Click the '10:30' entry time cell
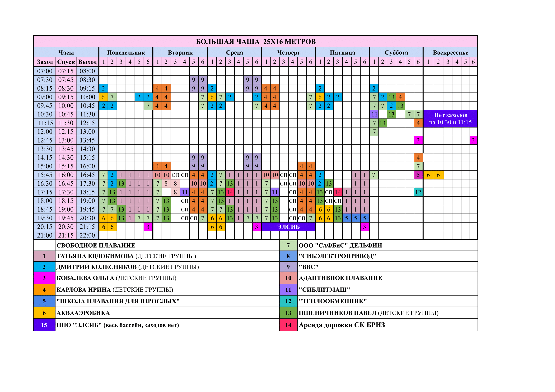 coord(45,114)
